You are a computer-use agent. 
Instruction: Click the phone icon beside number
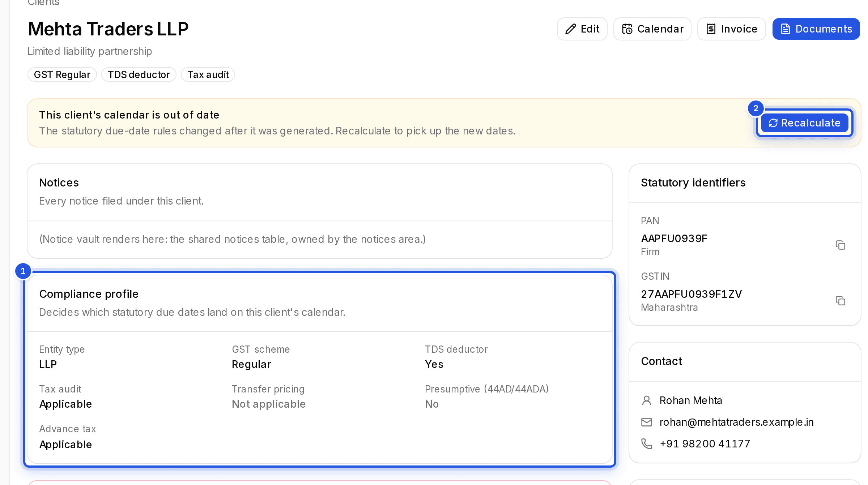pyautogui.click(x=647, y=444)
